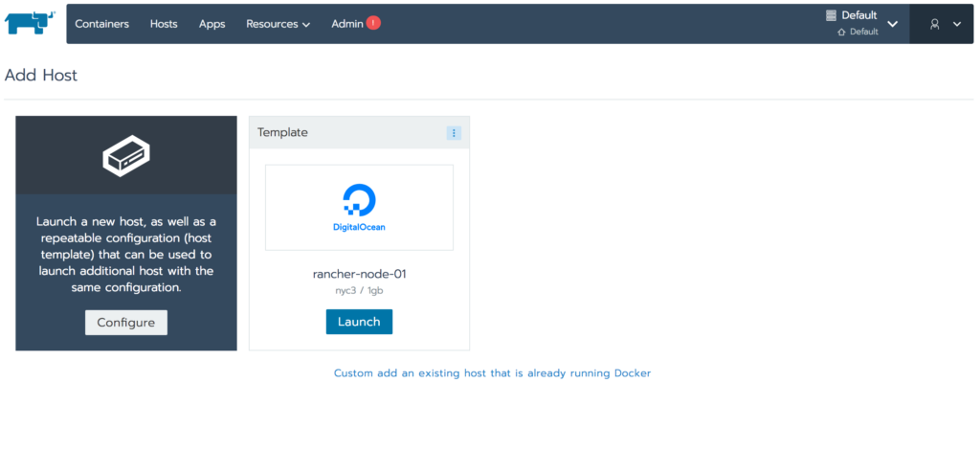Expand the user account dropdown arrow
The image size is (980, 451).
[x=957, y=24]
